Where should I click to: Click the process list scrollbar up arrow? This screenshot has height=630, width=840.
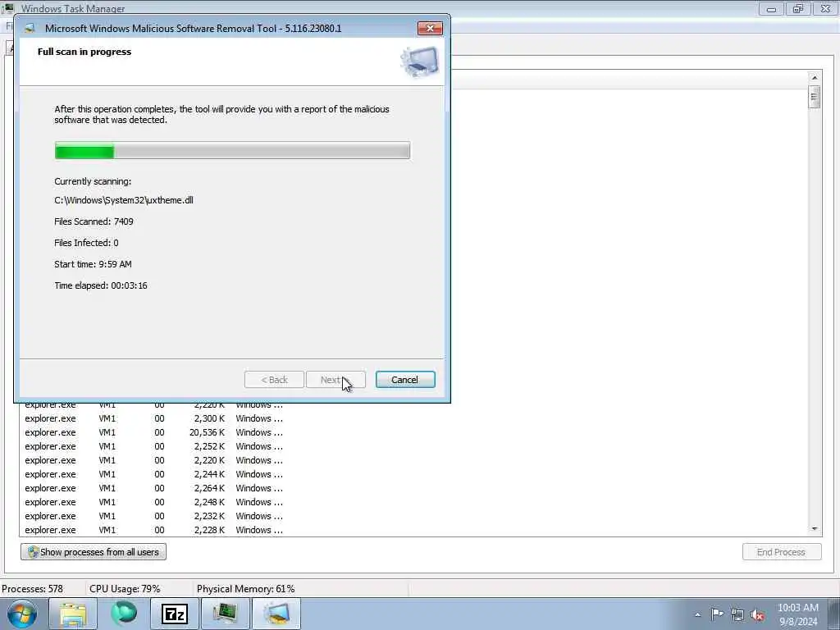click(815, 78)
